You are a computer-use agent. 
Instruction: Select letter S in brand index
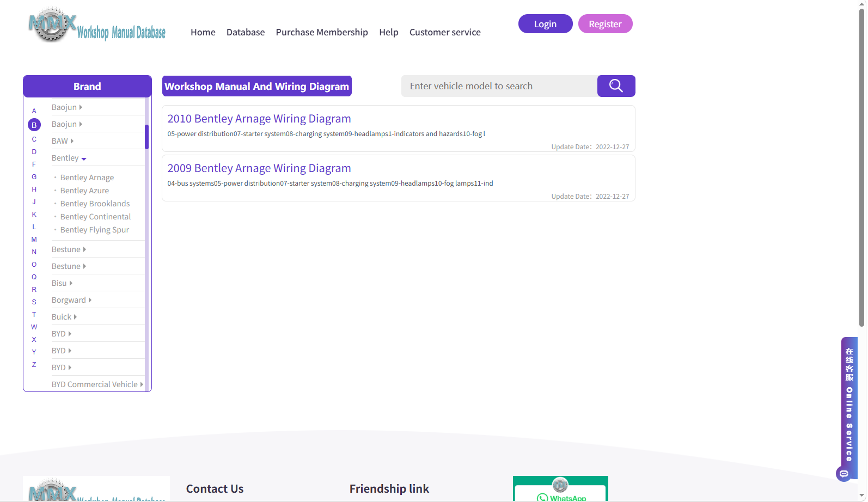point(34,302)
